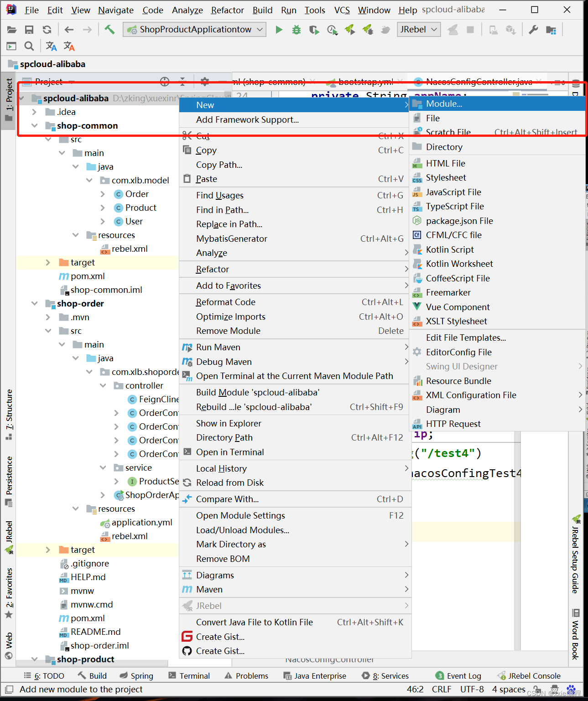The height and width of the screenshot is (701, 588).
Task: Open the Navigate menu
Action: pyautogui.click(x=116, y=10)
